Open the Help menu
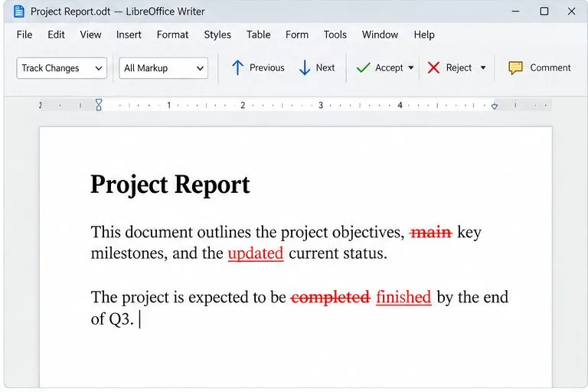The height and width of the screenshot is (392, 588). coord(424,34)
